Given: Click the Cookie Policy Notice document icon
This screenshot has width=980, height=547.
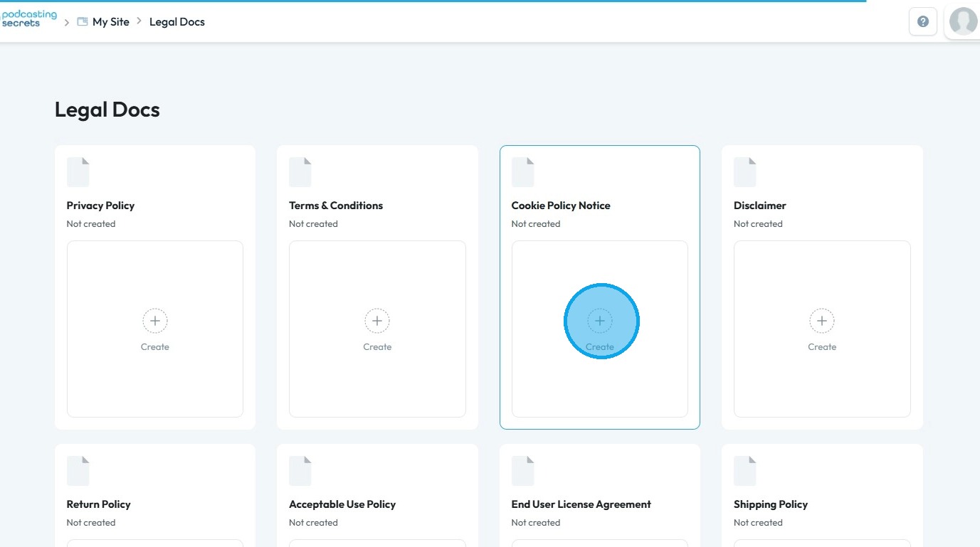Looking at the screenshot, I should [523, 172].
